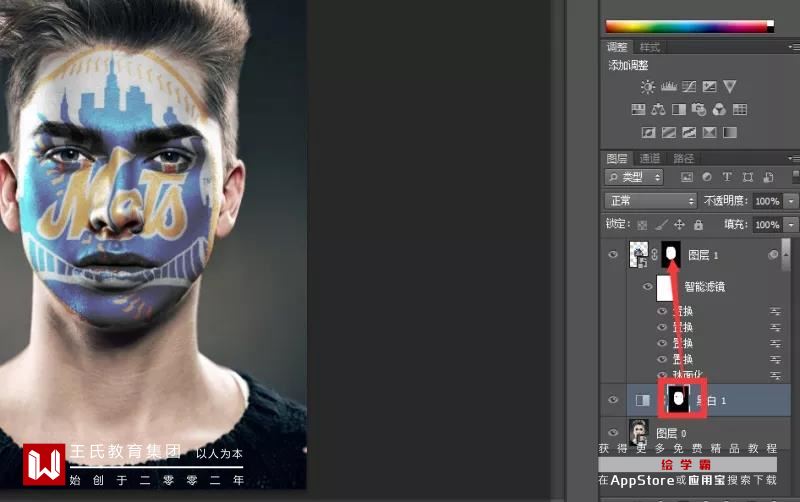Pick white at the spectrum ramp end
Screen dimensions: 800x502
[x=770, y=23]
